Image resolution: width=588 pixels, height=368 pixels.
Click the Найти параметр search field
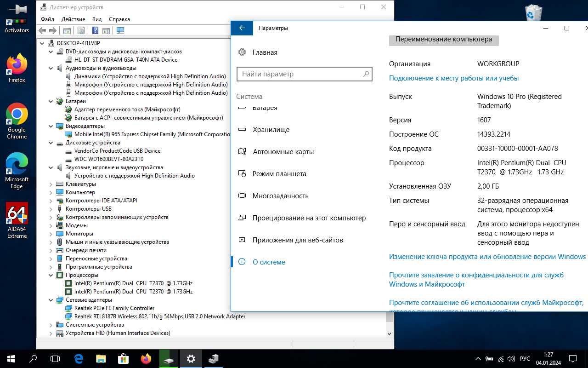click(x=305, y=74)
